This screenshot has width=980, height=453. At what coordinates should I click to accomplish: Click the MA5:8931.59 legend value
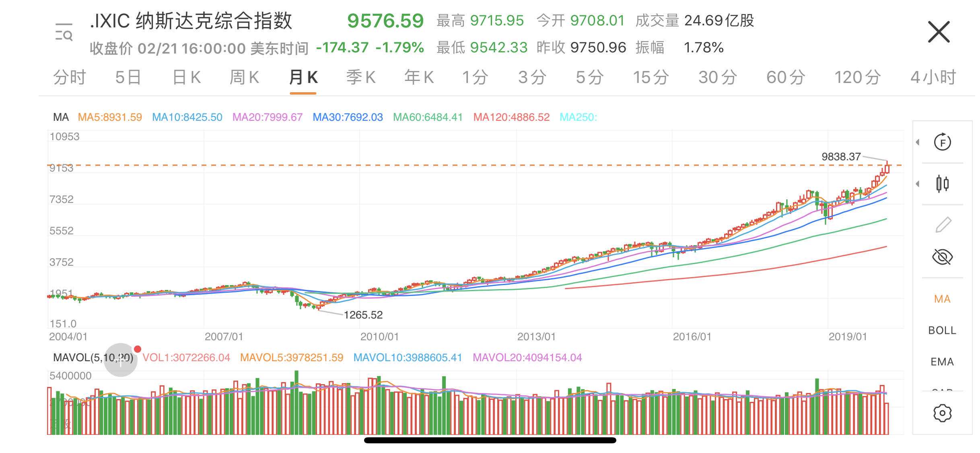tap(110, 117)
